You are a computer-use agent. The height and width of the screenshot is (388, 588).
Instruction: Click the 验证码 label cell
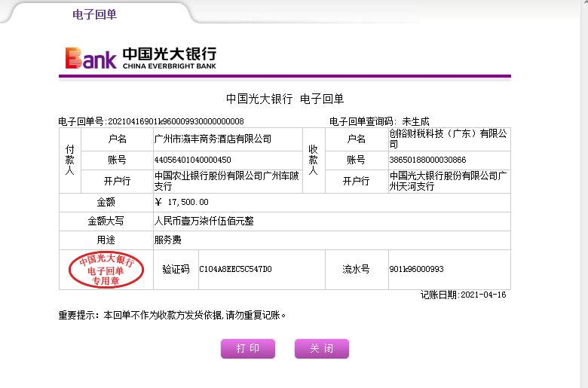point(176,269)
